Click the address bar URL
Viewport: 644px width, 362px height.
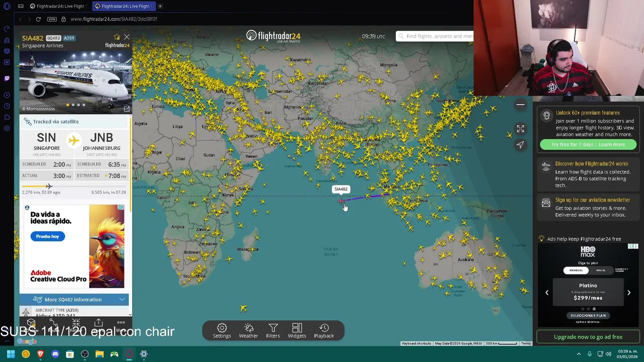click(114, 19)
